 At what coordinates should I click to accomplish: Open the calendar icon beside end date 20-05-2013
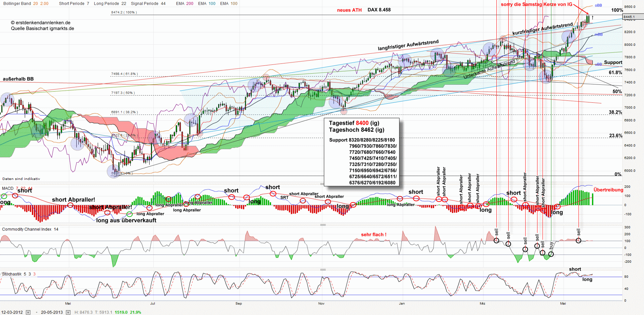click(x=68, y=312)
